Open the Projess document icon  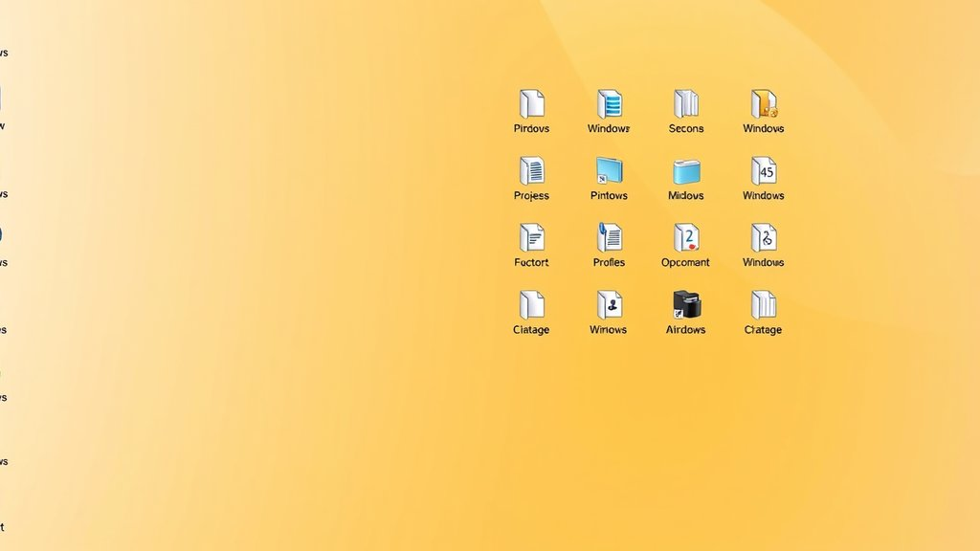(x=532, y=170)
